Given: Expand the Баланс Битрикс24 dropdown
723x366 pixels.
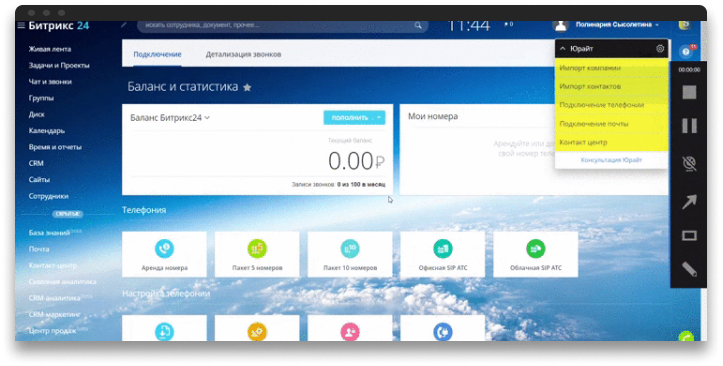Looking at the screenshot, I should point(207,118).
